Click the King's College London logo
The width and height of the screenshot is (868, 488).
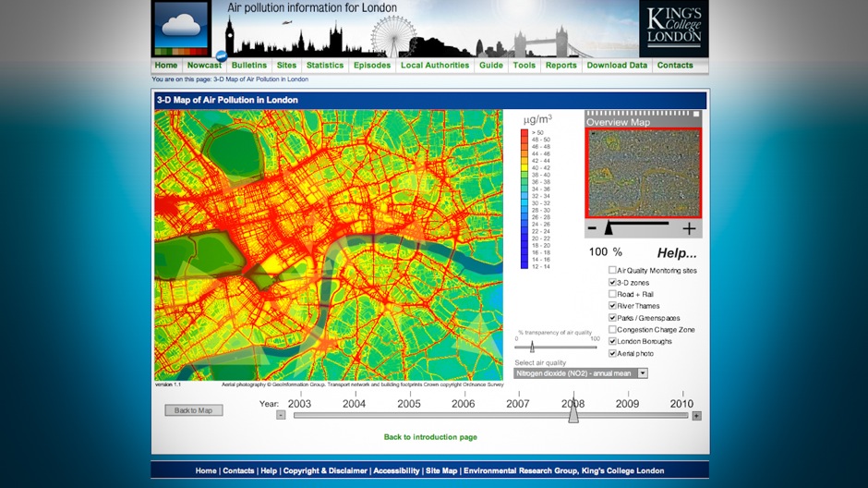click(x=673, y=28)
